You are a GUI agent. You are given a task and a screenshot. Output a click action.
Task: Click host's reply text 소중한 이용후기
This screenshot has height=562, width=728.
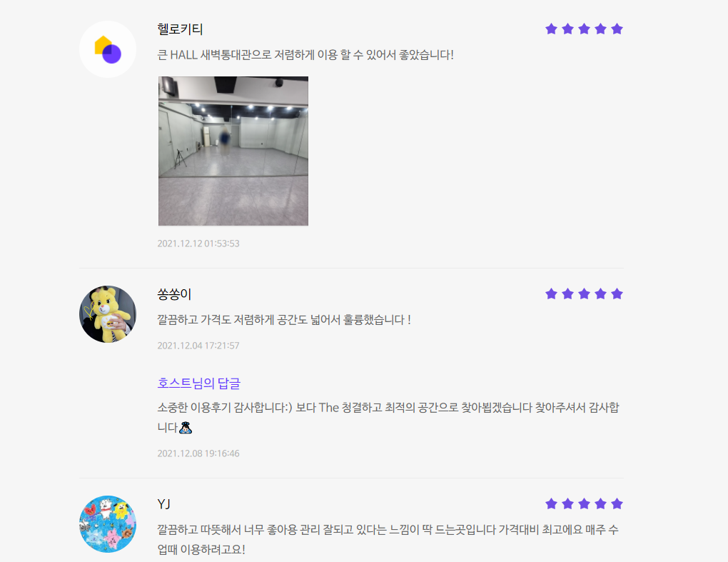[x=388, y=417]
